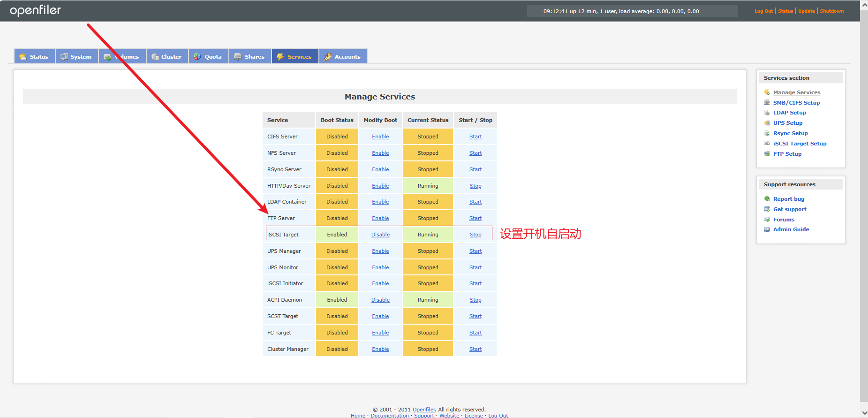This screenshot has height=418, width=868.
Task: Start the CIFS Server service
Action: point(476,137)
